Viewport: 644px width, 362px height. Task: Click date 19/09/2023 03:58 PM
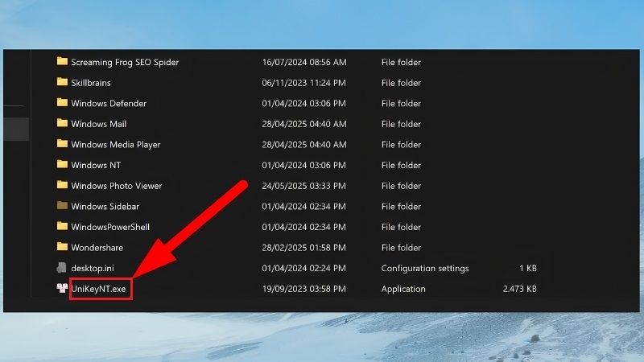coord(304,289)
